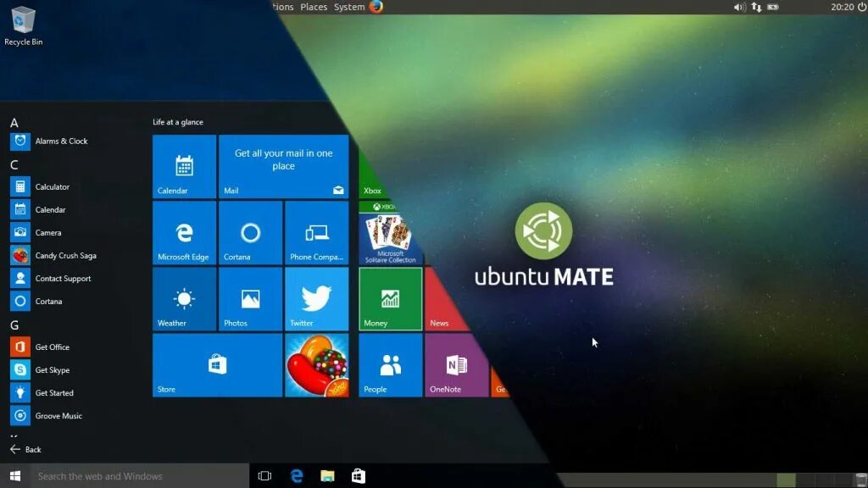Open Task View on the taskbar
This screenshot has width=868, height=488.
click(x=264, y=476)
